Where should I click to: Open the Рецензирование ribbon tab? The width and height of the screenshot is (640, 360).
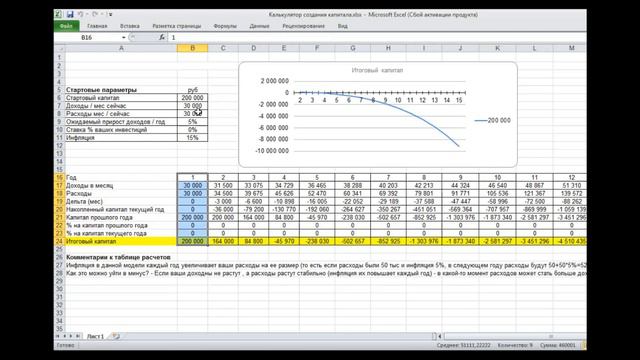point(303,26)
